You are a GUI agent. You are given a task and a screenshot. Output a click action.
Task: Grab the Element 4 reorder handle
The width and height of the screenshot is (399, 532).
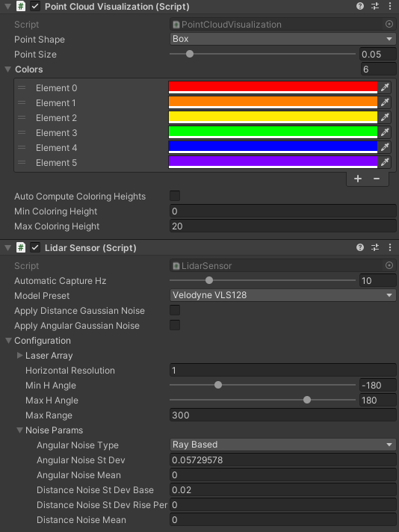tap(22, 147)
